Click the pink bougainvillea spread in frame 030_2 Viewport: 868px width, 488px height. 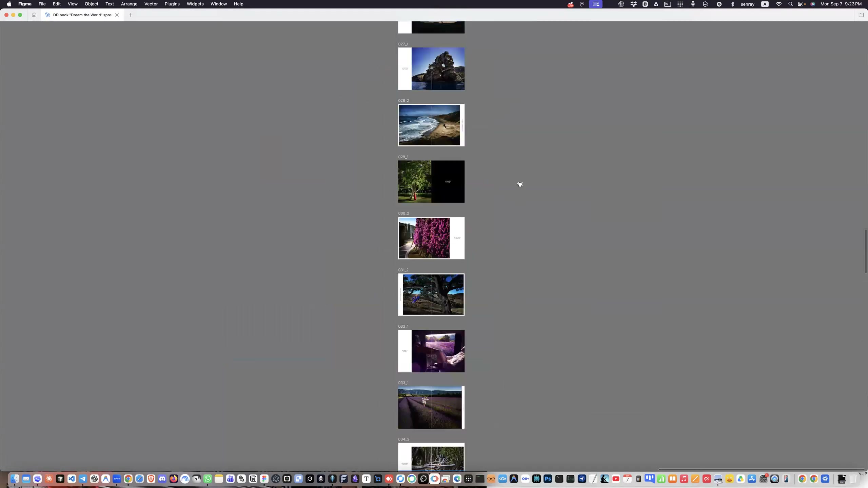click(431, 238)
